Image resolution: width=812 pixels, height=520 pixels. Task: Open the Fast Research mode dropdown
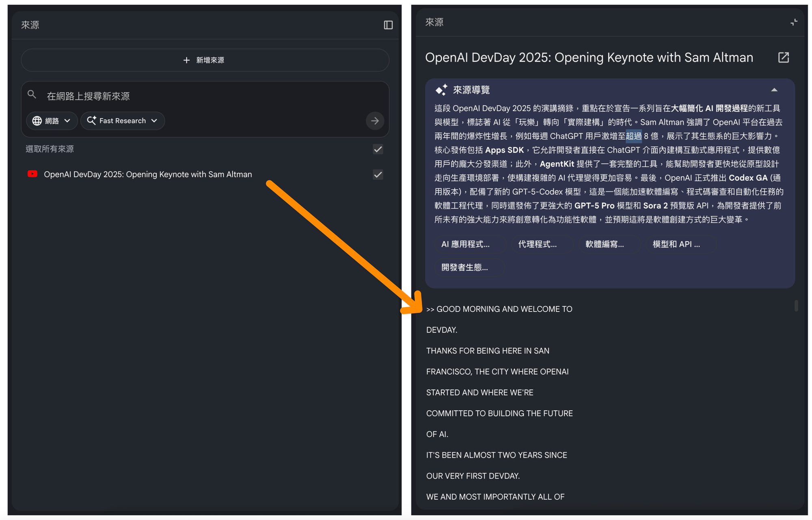coord(122,121)
